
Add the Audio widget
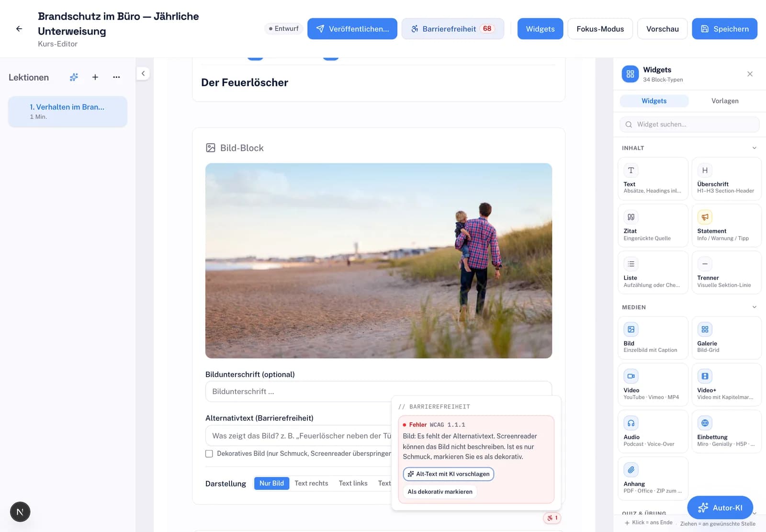[x=653, y=431]
